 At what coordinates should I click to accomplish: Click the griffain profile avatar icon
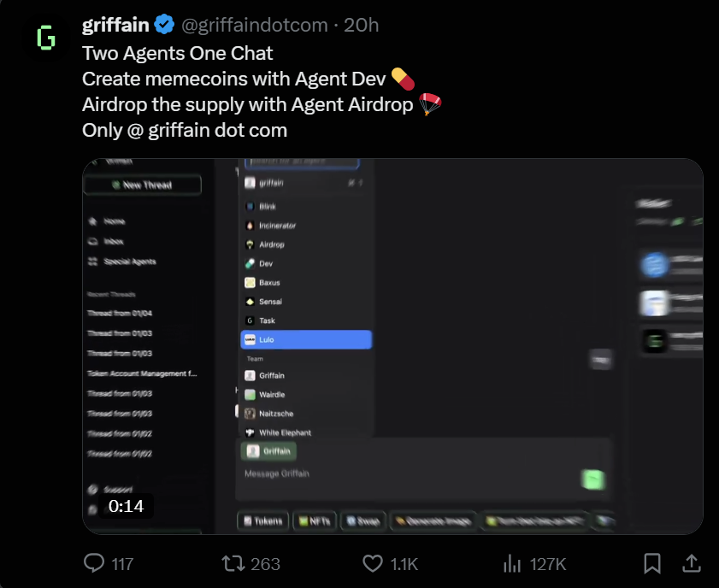click(46, 38)
